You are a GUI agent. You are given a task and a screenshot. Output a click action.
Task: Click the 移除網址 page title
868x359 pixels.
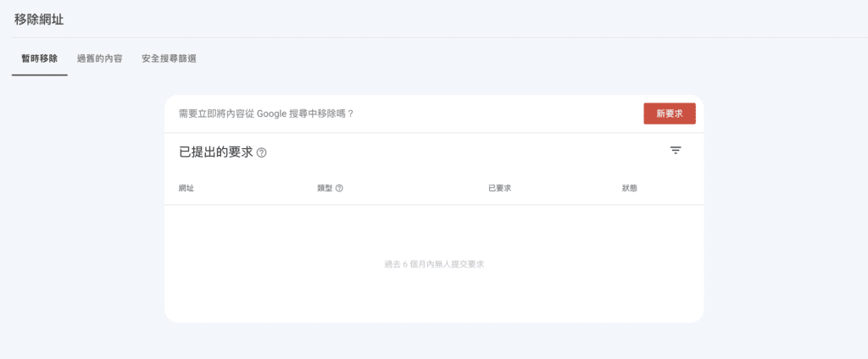coord(39,19)
